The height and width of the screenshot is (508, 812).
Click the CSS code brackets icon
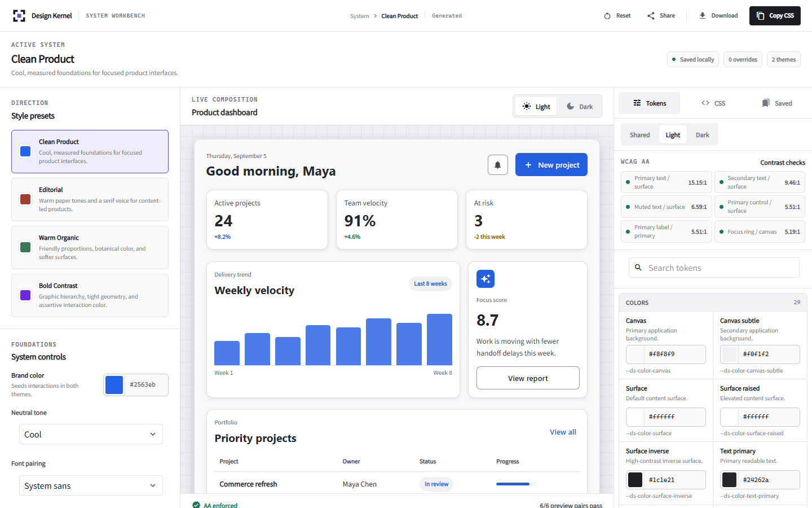tap(705, 103)
